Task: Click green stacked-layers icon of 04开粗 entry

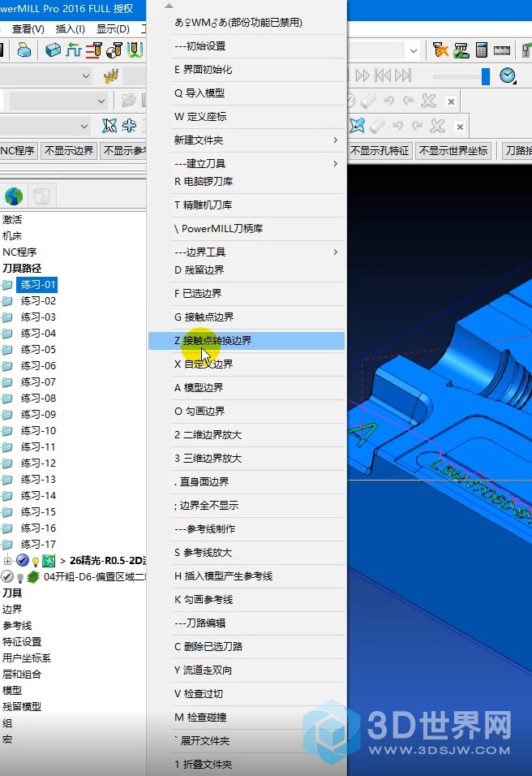Action: click(33, 576)
